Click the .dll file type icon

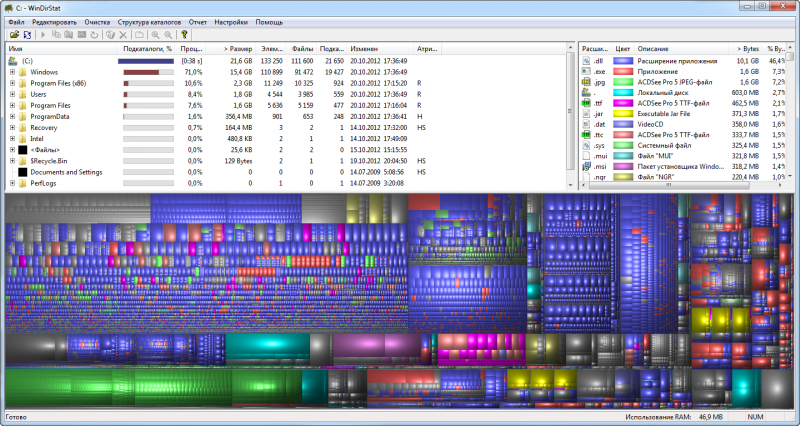pos(586,61)
